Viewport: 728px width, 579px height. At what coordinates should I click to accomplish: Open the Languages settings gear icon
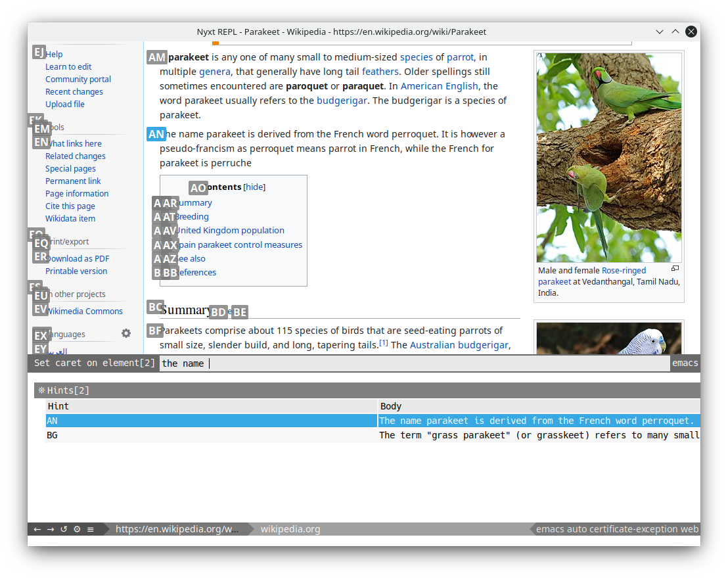(126, 333)
